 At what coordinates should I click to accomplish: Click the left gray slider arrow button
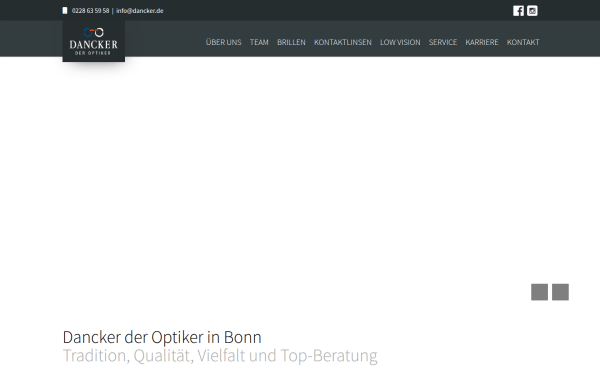click(540, 292)
